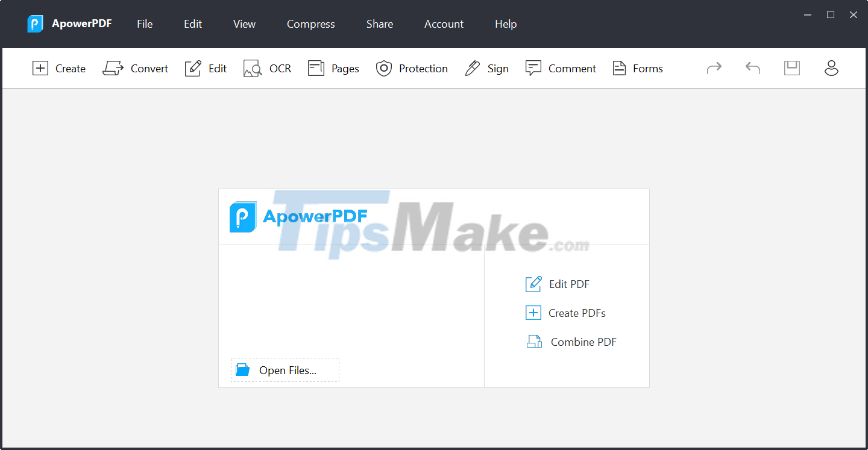This screenshot has height=450, width=868.
Task: Select the Edit tool from the toolbar
Action: (206, 68)
